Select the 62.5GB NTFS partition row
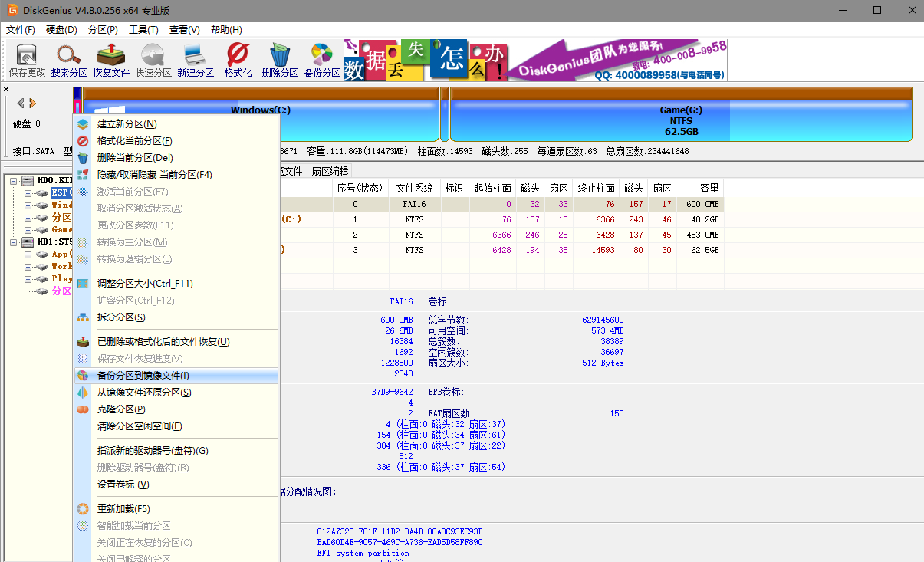This screenshot has width=924, height=562. 501,250
